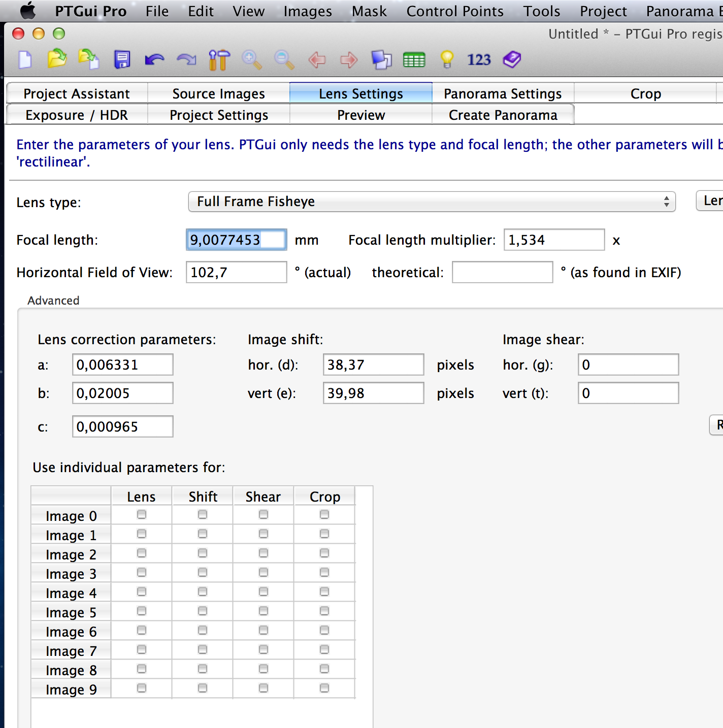Open the Edit menu
The height and width of the screenshot is (728, 723).
201,11
